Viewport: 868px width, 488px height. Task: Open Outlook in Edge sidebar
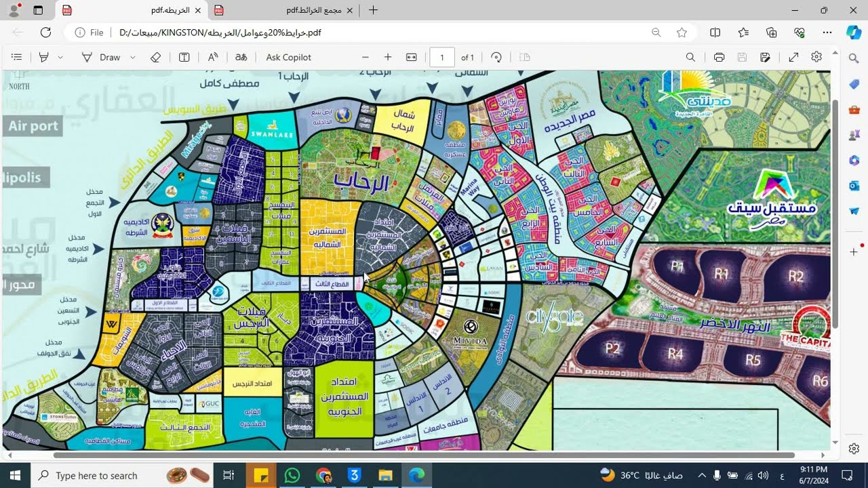(854, 186)
